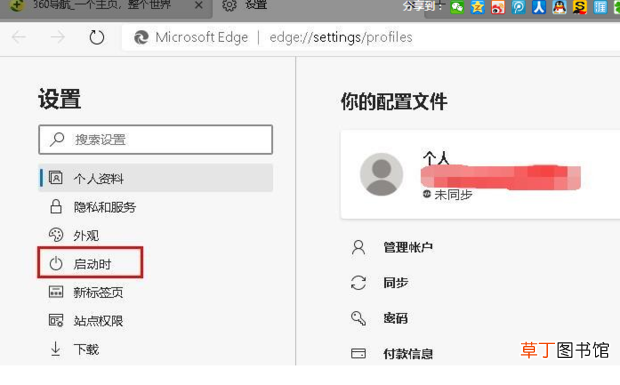Viewport: 620px width, 385px height.
Task: Open 外观 appearance settings
Action: tap(86, 236)
